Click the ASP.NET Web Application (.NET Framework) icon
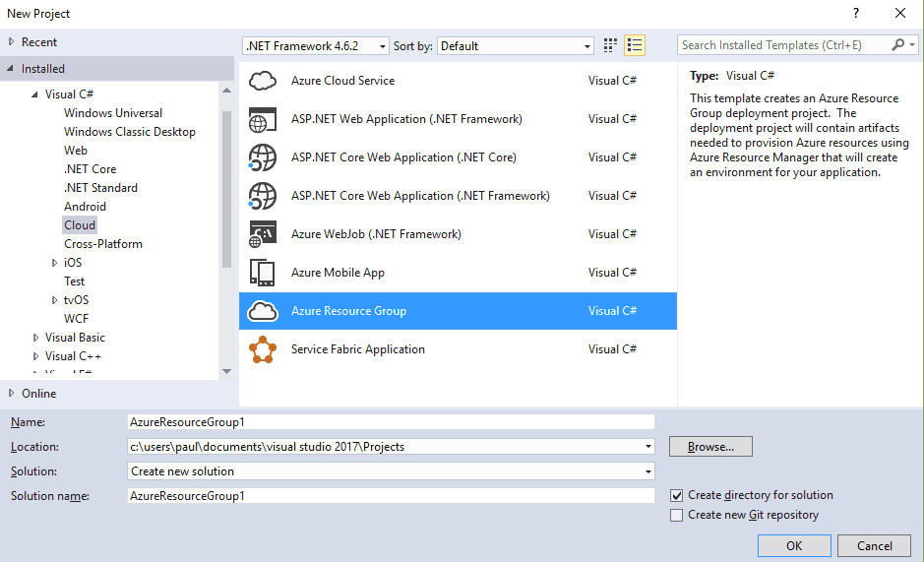This screenshot has width=924, height=562. pyautogui.click(x=262, y=119)
